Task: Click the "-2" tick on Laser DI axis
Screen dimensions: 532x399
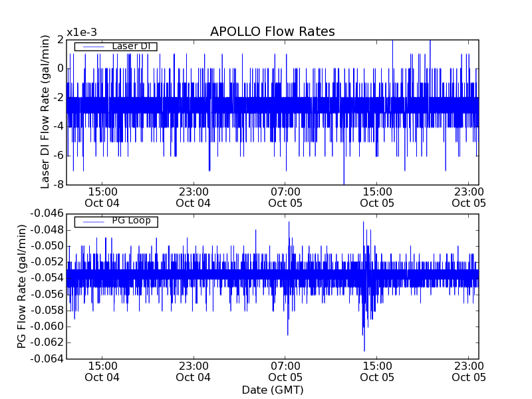Action: point(58,98)
